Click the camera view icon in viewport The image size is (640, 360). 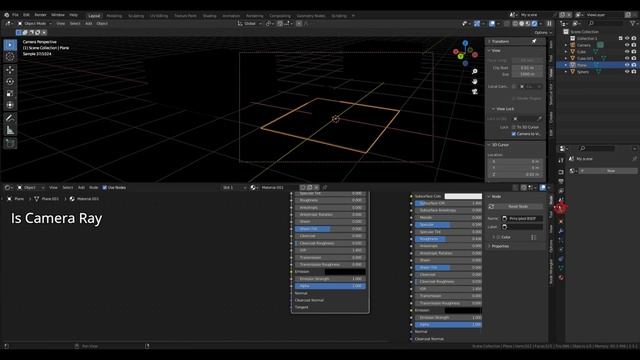coord(475,92)
